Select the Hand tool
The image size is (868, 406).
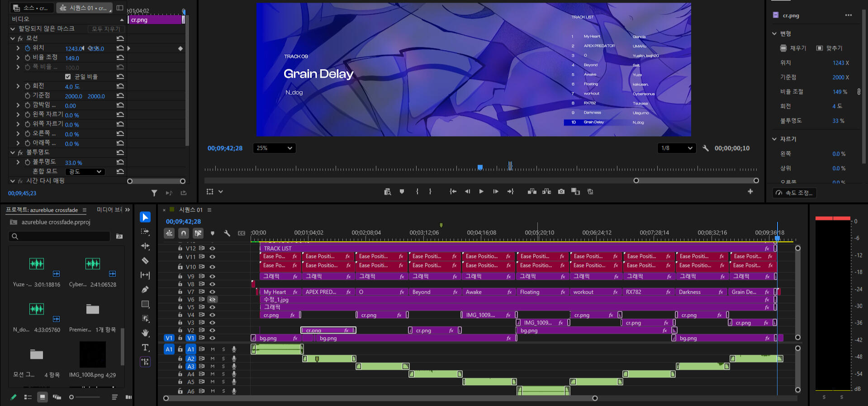click(x=145, y=333)
